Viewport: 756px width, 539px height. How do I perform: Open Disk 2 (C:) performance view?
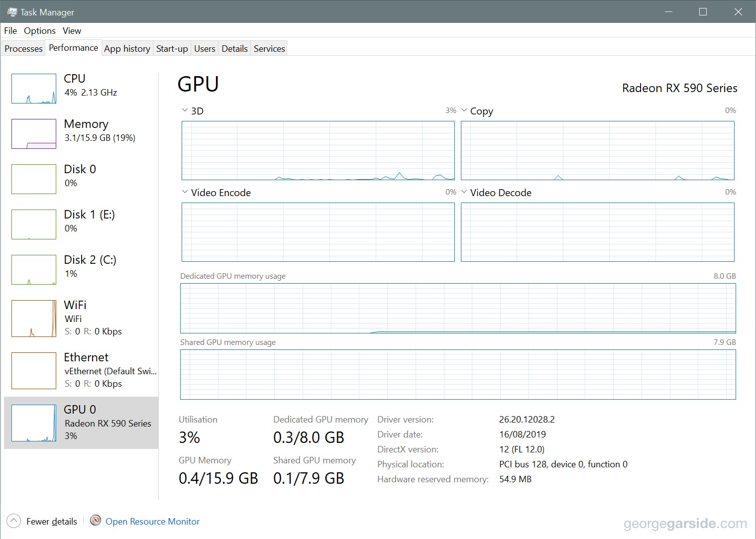[x=81, y=269]
